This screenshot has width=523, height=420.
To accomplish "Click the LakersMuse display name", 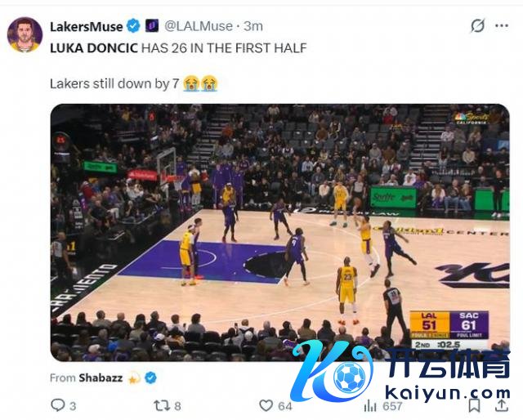I will pyautogui.click(x=87, y=26).
